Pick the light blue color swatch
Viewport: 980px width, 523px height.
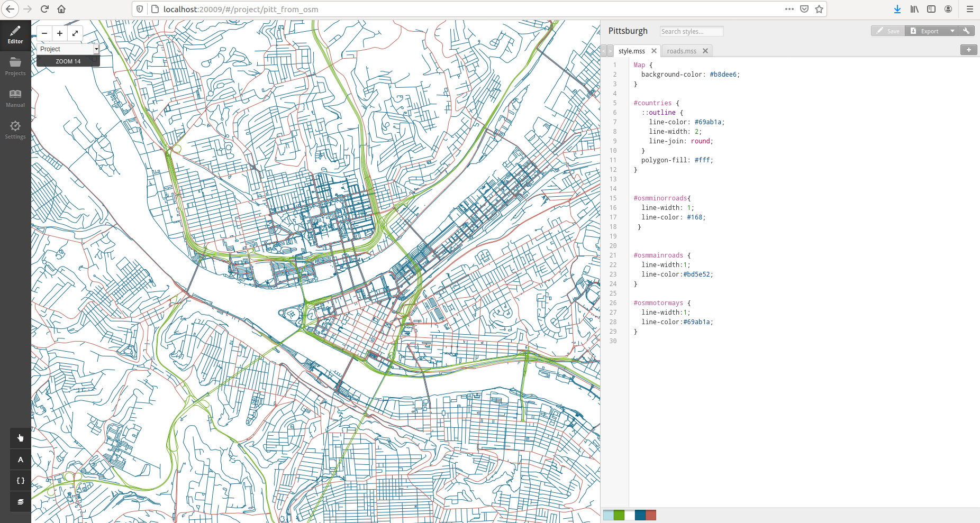[x=609, y=515]
